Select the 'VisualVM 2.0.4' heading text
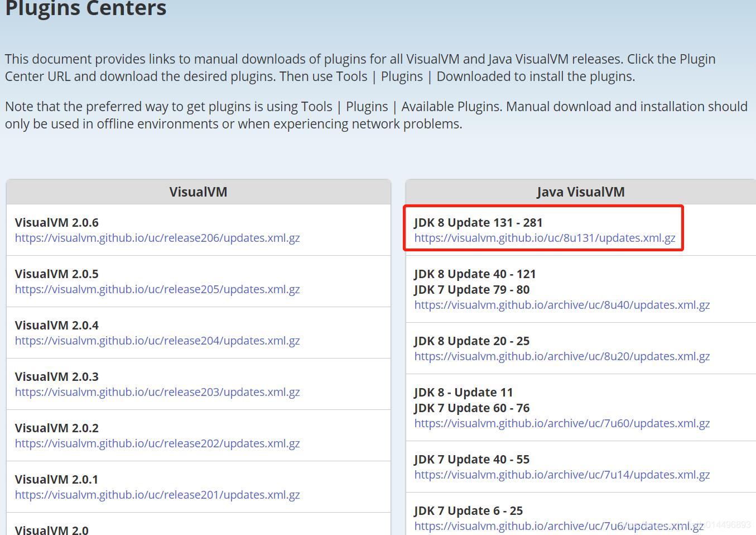756x535 pixels. 57,325
